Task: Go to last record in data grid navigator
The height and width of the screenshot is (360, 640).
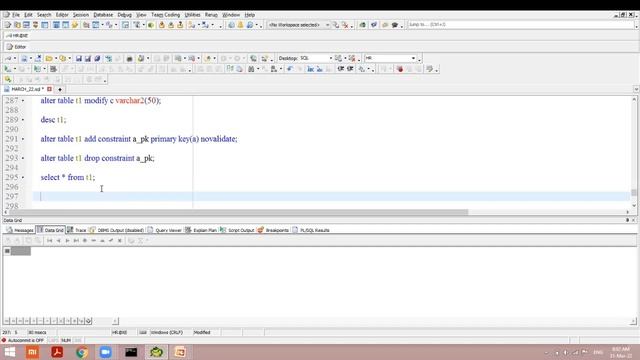Action: 76,240
